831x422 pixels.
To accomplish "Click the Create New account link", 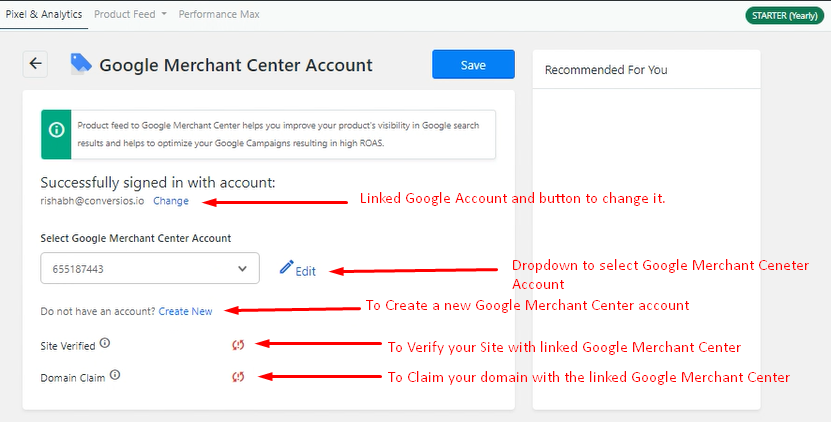I will [x=185, y=311].
